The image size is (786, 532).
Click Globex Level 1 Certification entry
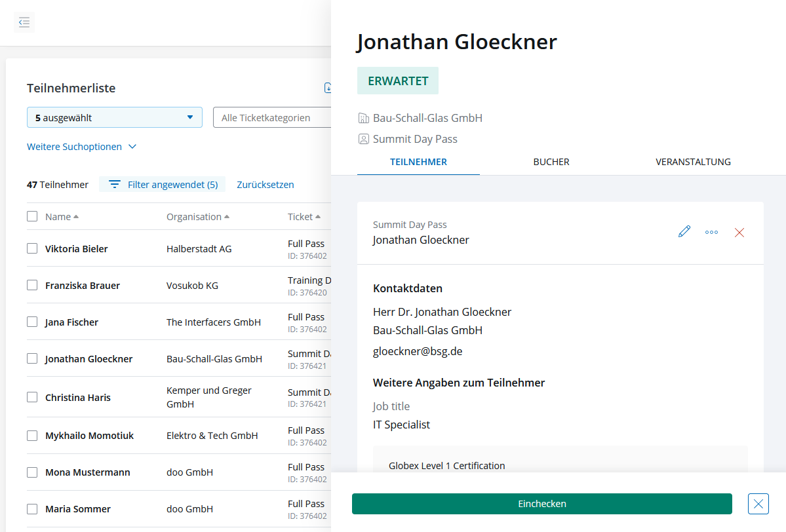coord(446,466)
